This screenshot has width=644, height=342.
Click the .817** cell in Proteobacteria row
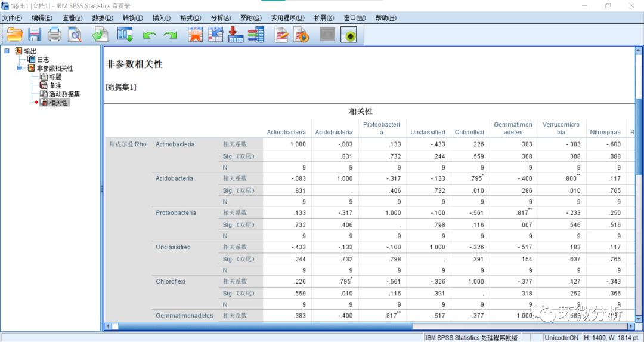524,212
